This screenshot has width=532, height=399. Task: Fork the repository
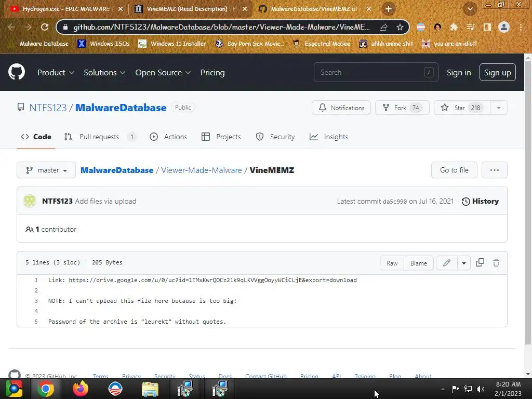click(402, 108)
